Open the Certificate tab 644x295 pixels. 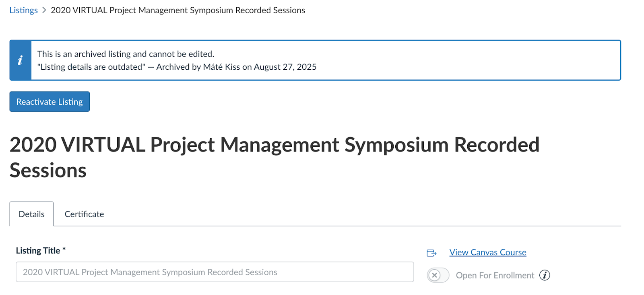tap(84, 214)
